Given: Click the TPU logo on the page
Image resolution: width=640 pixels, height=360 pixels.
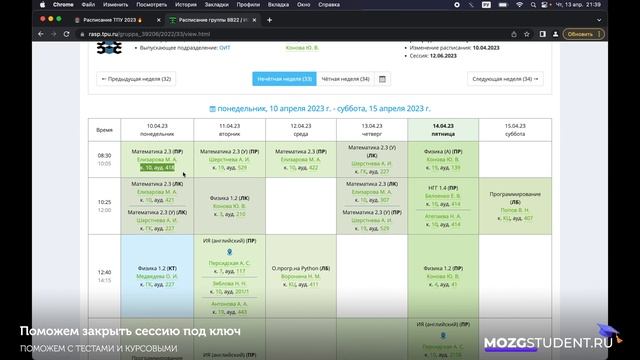Looking at the screenshot, I should [109, 47].
